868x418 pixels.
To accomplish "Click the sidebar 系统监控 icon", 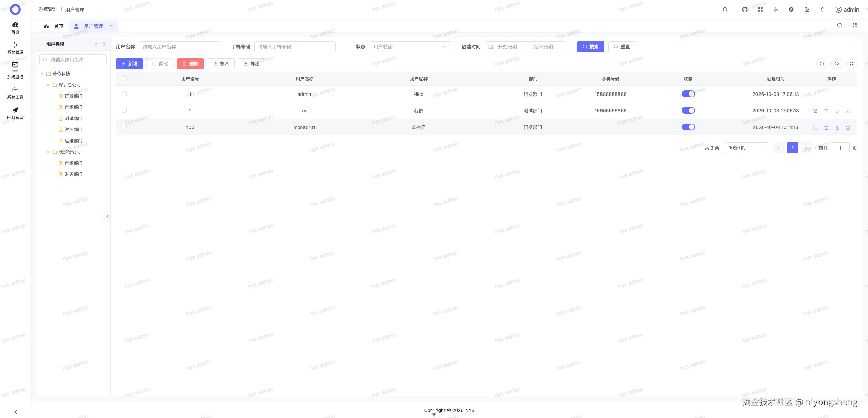I will [15, 67].
